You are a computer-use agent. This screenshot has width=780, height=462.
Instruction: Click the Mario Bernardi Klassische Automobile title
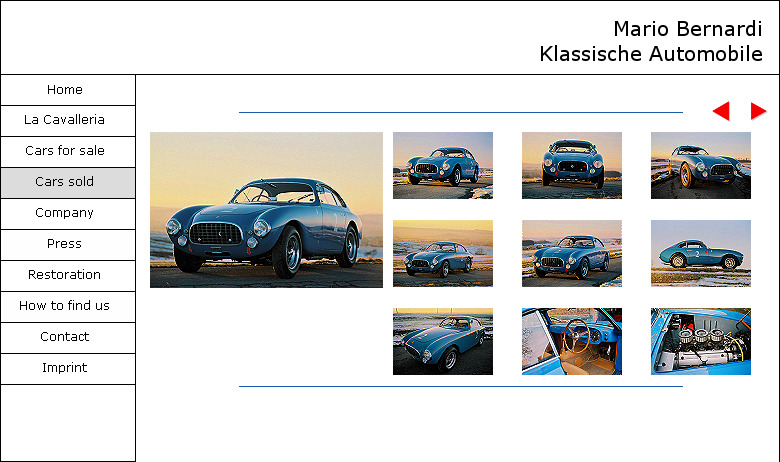[651, 41]
